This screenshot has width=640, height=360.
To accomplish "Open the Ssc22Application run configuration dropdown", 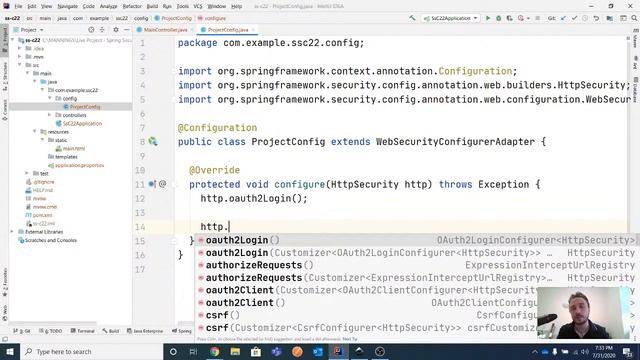I will (x=451, y=18).
